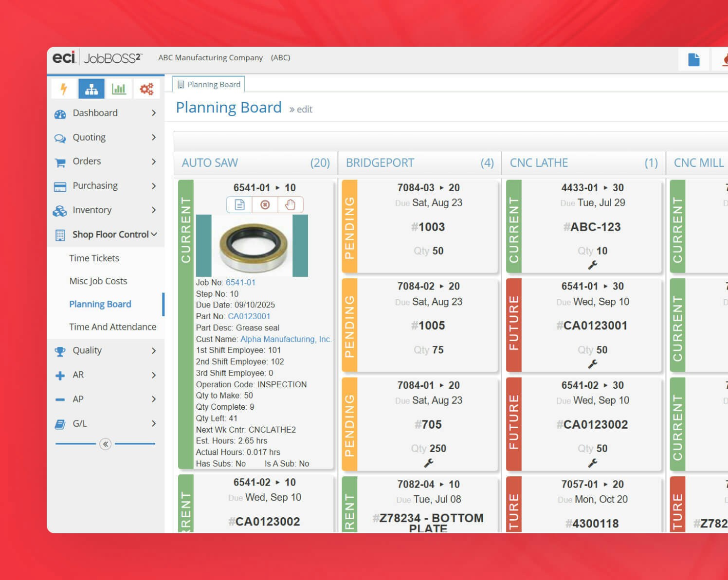The width and height of the screenshot is (728, 580).
Task: Expand the Quality menu chevron
Action: pyautogui.click(x=154, y=351)
